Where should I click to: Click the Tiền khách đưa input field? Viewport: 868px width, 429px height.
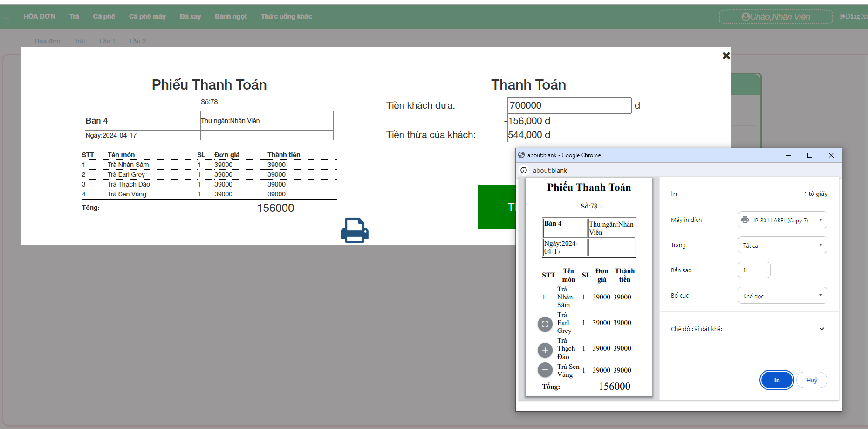pyautogui.click(x=569, y=105)
